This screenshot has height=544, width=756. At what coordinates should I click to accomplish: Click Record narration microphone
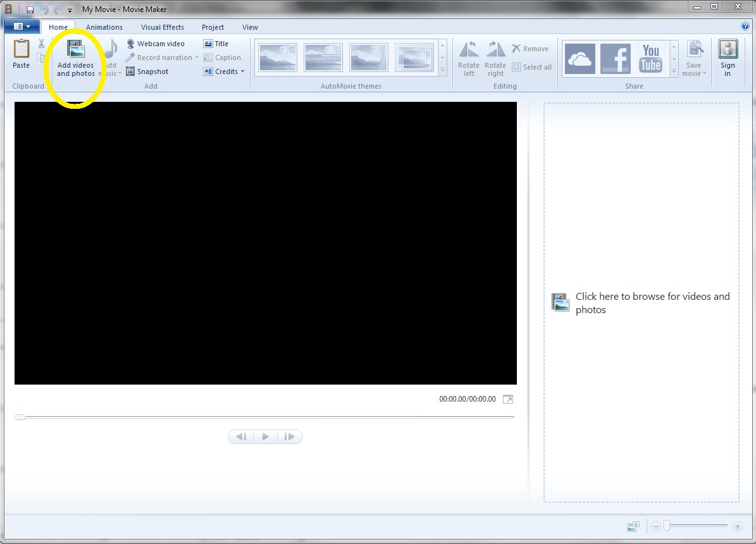[x=159, y=58]
